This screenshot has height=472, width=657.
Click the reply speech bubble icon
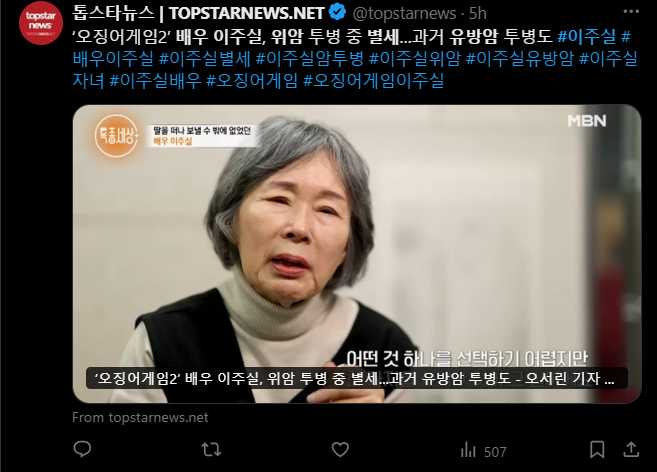(82, 449)
